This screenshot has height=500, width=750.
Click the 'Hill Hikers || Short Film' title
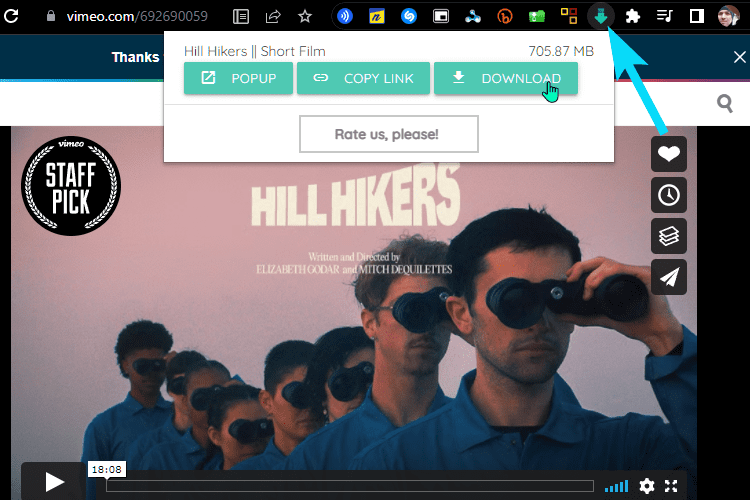click(254, 51)
